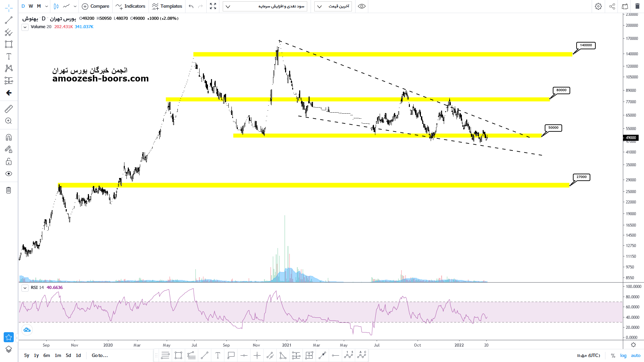644x362 pixels.
Task: Enter fullscreen chart mode
Action: [213, 6]
